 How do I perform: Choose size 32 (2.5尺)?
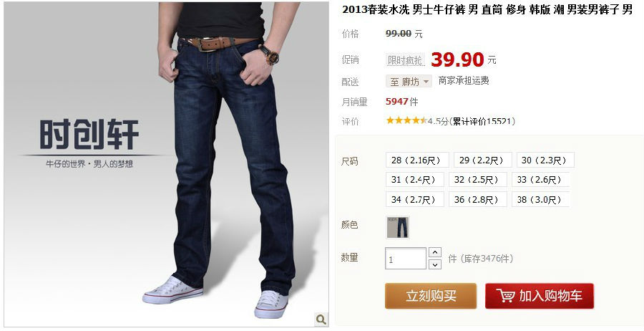[478, 179]
